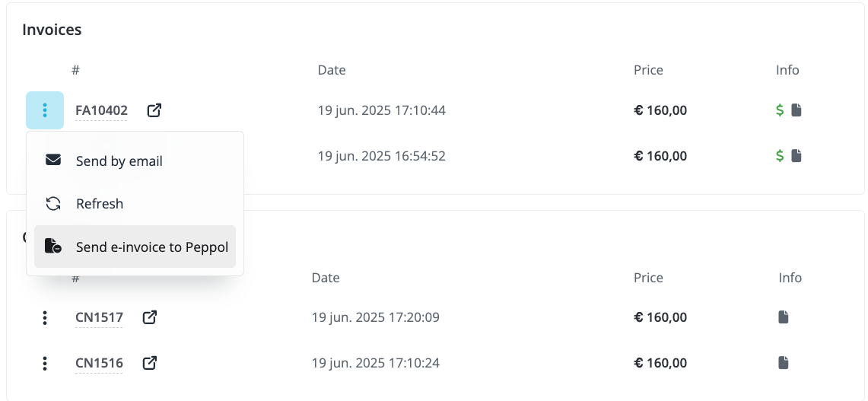Open credit note CN1517 link
The width and height of the screenshot is (868, 401).
point(99,317)
